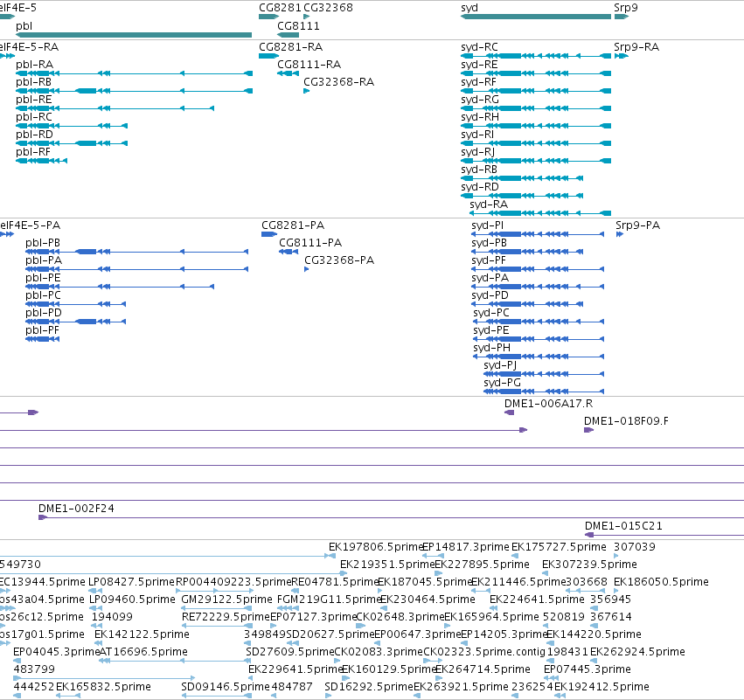Screen dimensions: 744x700
Task: Click EST label EP07445.3prime
Action: pos(588,669)
